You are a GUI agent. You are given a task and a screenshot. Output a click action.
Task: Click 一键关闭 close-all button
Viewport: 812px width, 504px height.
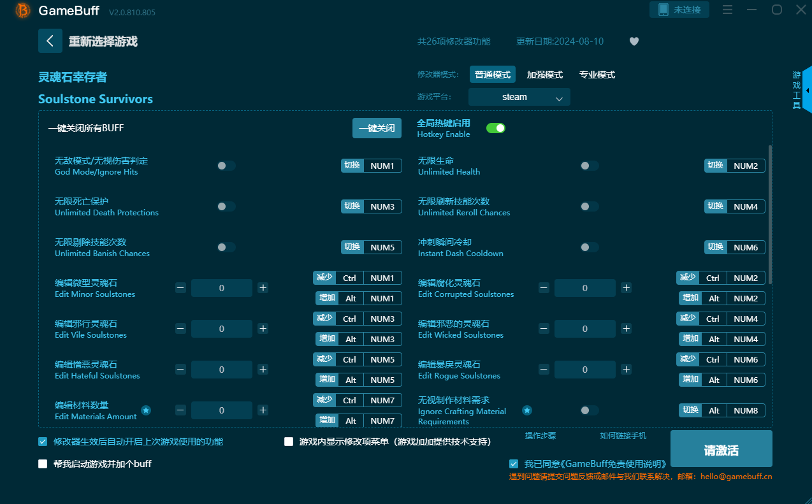[377, 128]
